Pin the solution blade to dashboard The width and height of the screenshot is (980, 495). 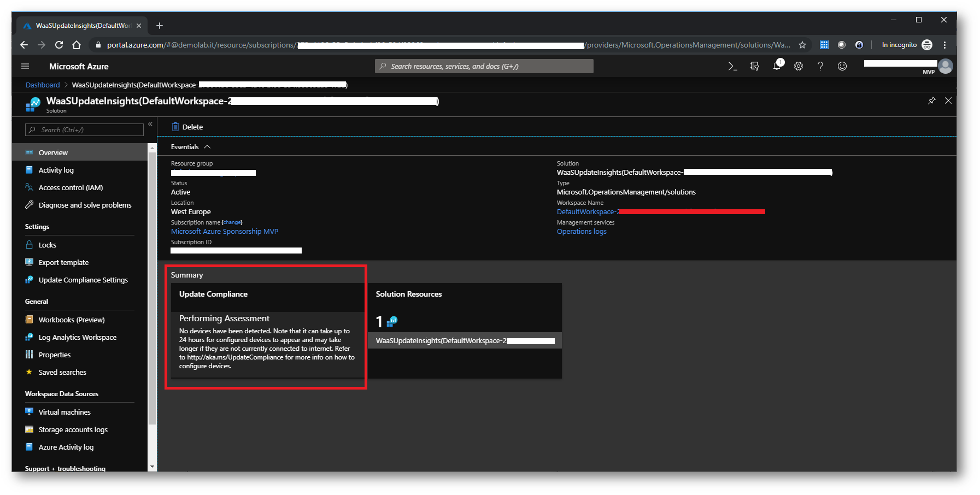[932, 101]
